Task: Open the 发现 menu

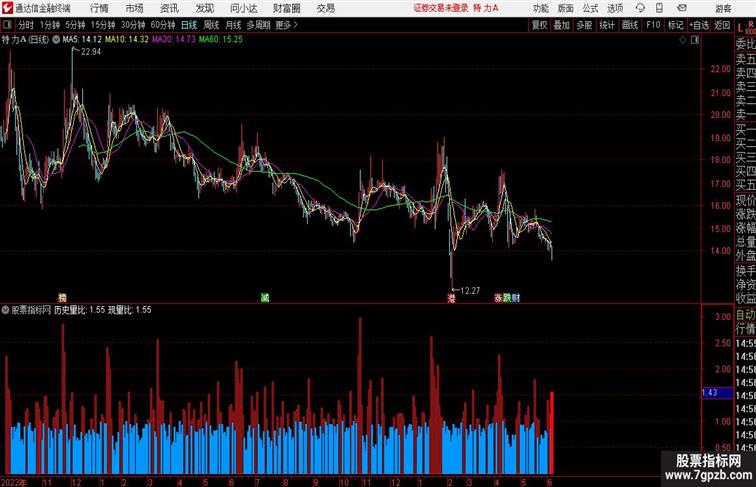Action: (x=204, y=8)
